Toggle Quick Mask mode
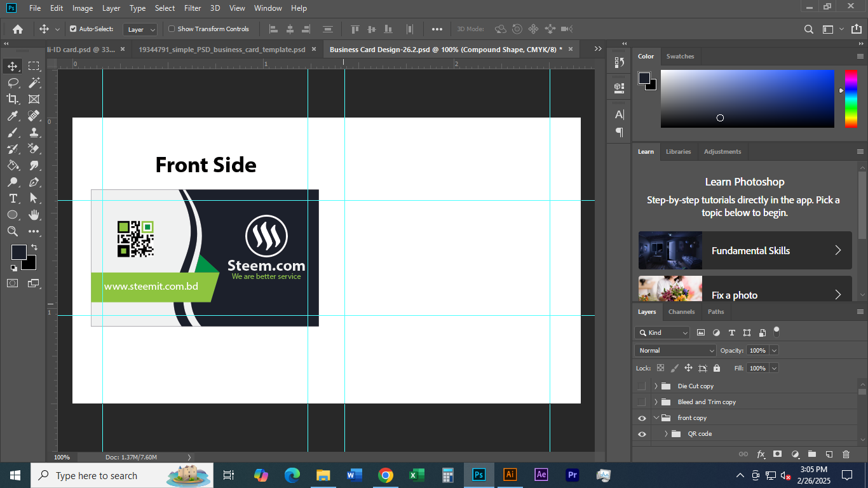 [13, 283]
